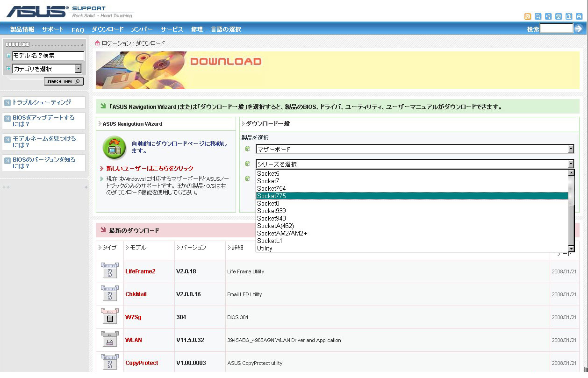Select Socket940 from the series list
The height and width of the screenshot is (378, 588).
pyautogui.click(x=412, y=218)
